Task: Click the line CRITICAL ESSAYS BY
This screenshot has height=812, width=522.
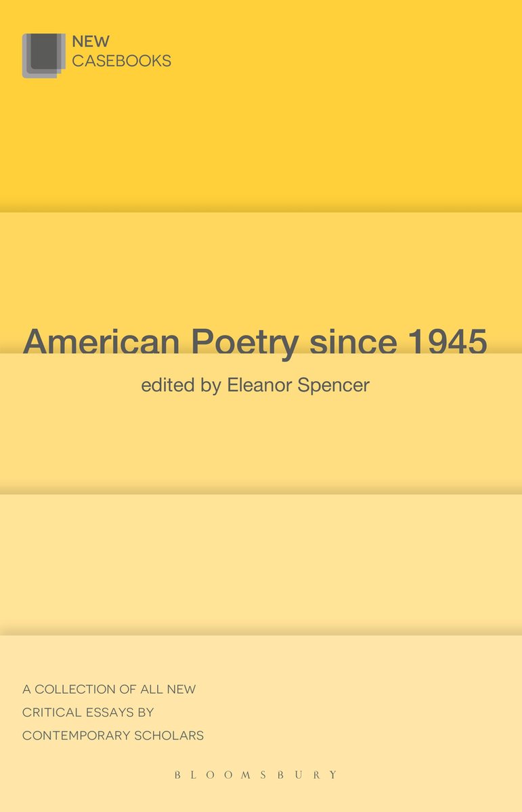Action: (88, 713)
